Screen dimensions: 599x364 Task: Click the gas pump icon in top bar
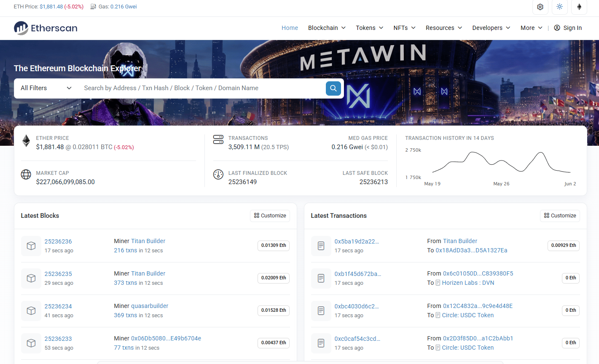(x=93, y=7)
